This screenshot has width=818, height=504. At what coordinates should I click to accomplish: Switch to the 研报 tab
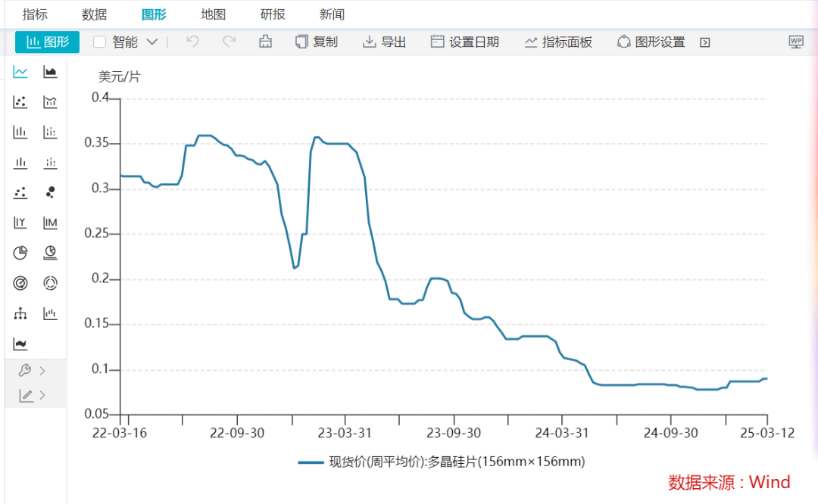pos(273,14)
